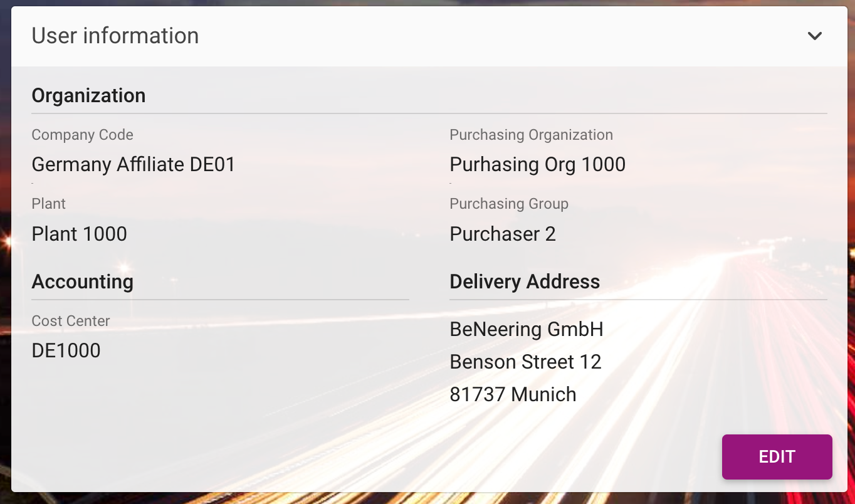Click the Organization section heading
The height and width of the screenshot is (504, 855).
88,95
